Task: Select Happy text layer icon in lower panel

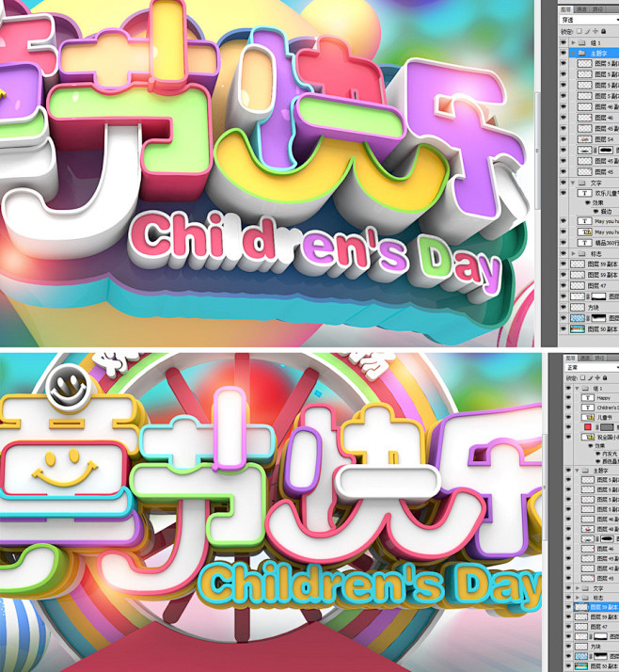Action: coord(586,397)
